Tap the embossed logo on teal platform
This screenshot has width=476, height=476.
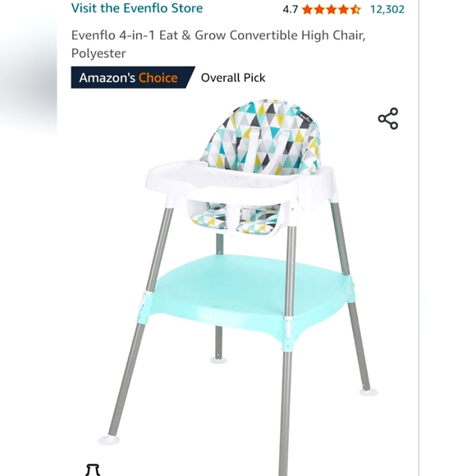(208, 317)
